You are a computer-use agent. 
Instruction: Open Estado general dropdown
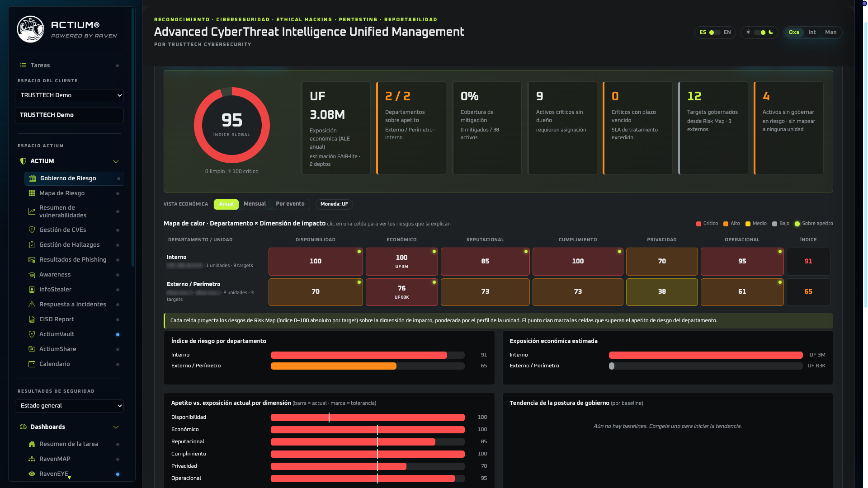tap(69, 406)
